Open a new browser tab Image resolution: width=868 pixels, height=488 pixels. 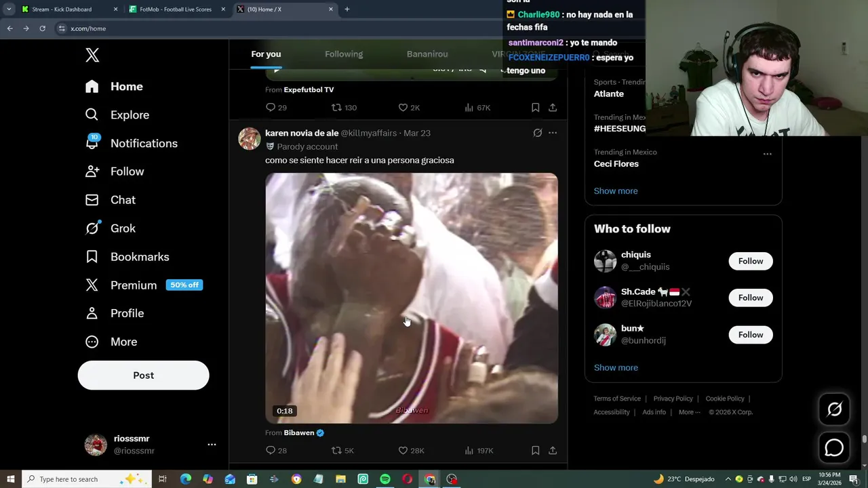[347, 9]
